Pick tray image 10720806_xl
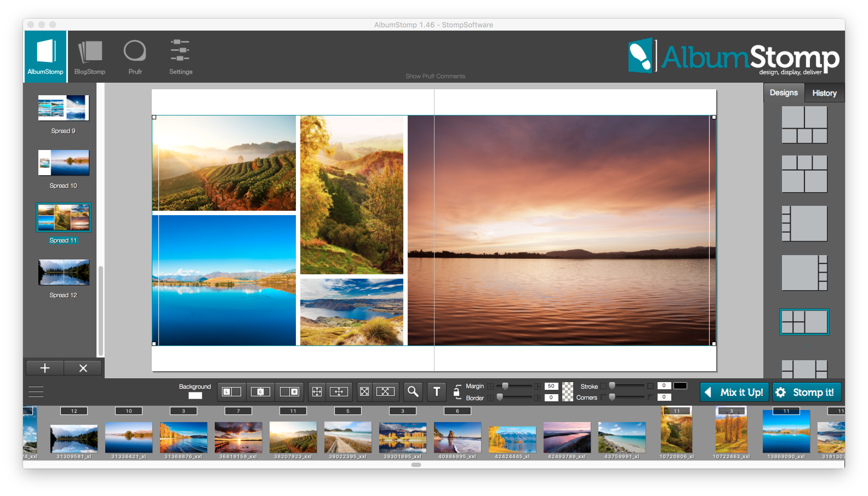 pyautogui.click(x=676, y=430)
